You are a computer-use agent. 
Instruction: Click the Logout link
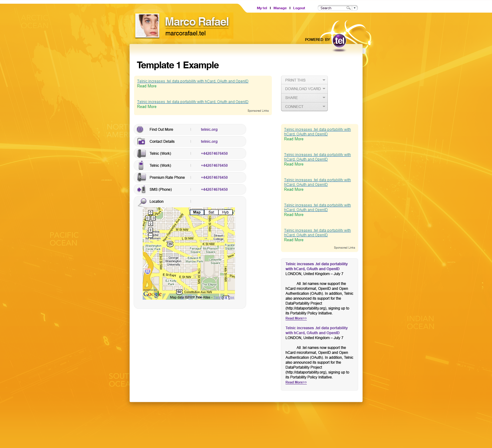[x=299, y=8]
